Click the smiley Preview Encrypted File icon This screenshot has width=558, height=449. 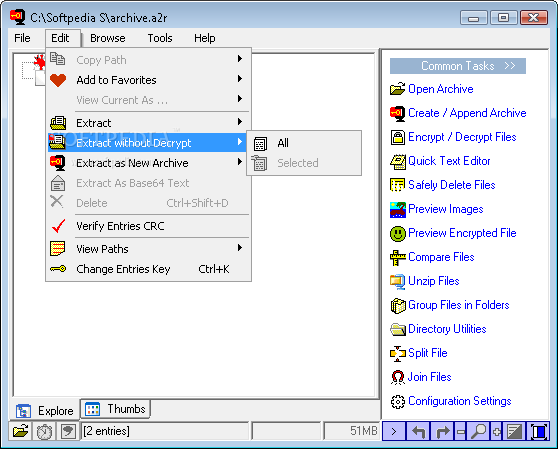(x=398, y=233)
